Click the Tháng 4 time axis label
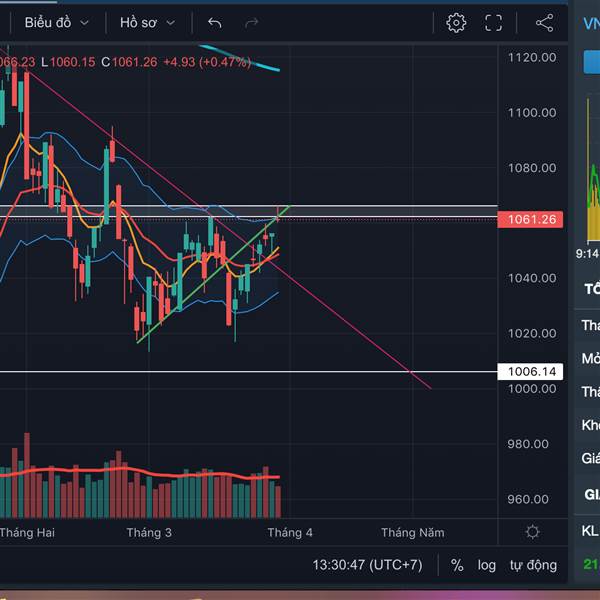The width and height of the screenshot is (600, 600). click(x=290, y=532)
